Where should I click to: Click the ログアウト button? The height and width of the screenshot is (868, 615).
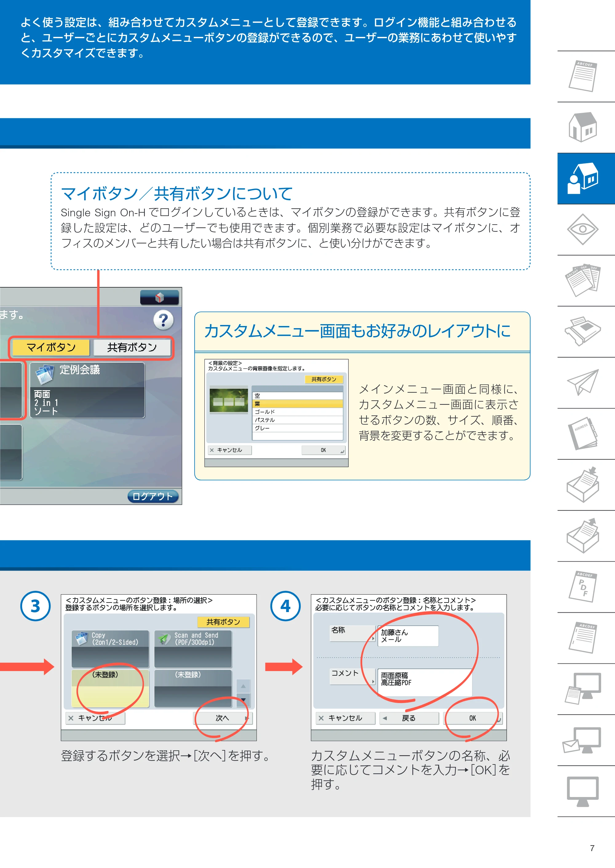coord(153,496)
